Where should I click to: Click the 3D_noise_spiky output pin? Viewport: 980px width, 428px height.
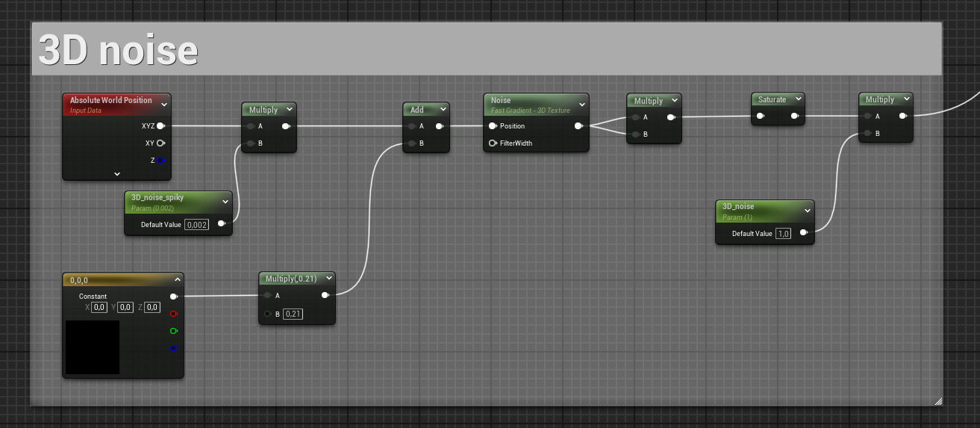pos(222,223)
